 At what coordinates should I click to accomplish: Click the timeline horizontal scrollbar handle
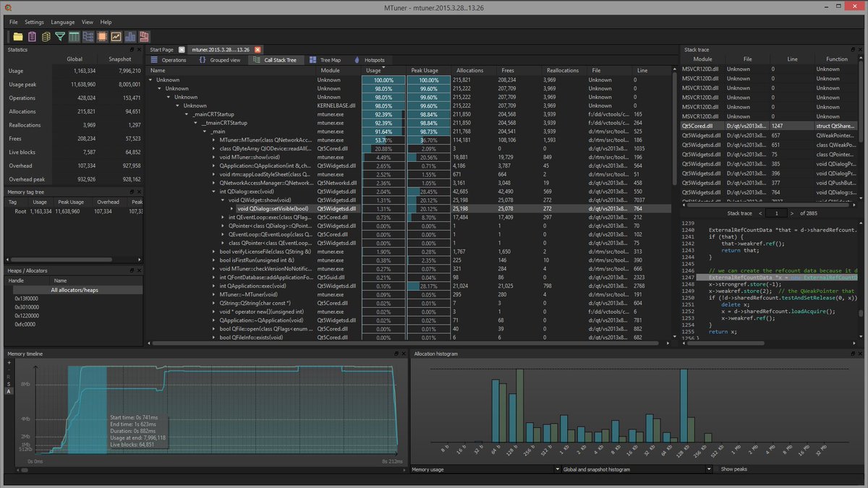click(x=25, y=470)
